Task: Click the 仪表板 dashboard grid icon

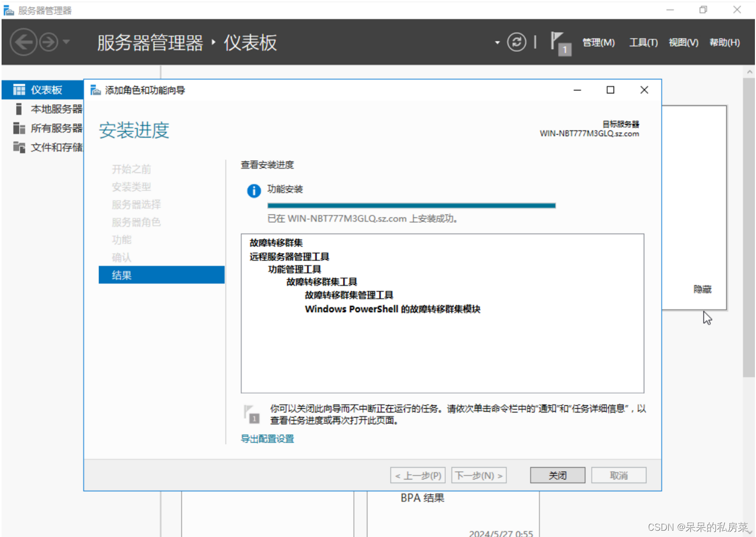Action: 19,90
